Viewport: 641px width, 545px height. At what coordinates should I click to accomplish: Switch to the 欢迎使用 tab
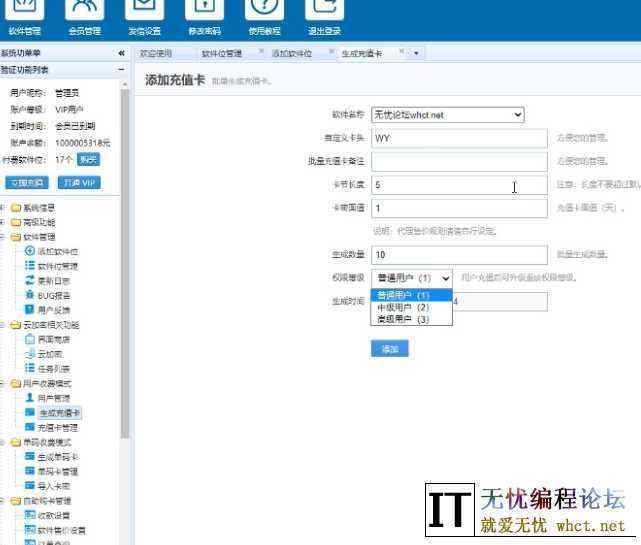pos(156,53)
